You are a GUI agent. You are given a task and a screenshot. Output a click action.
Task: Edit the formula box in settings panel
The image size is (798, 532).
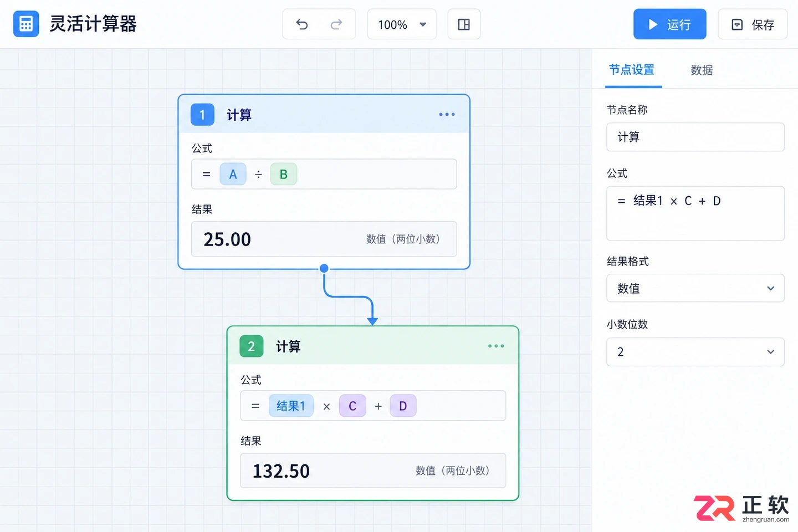[x=695, y=213]
